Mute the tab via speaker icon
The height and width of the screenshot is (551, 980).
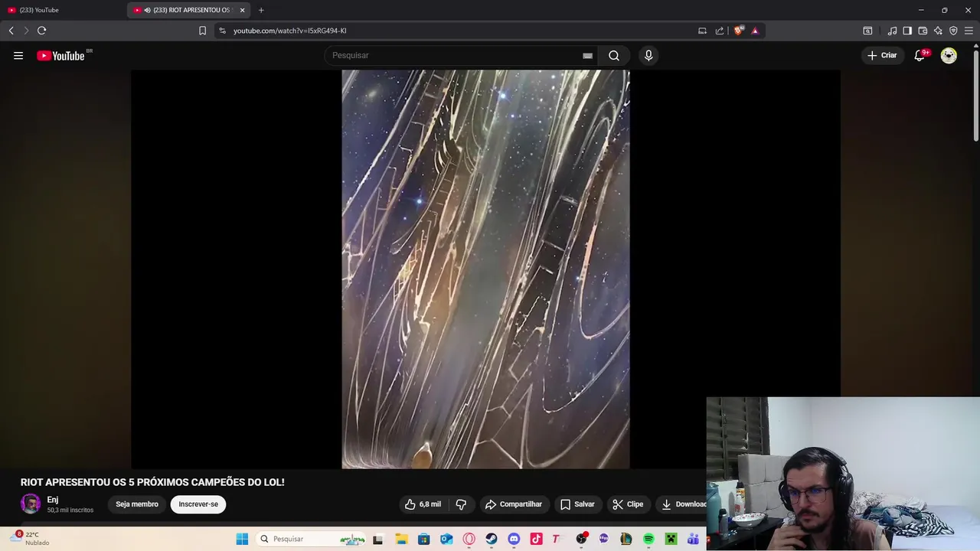(x=147, y=10)
